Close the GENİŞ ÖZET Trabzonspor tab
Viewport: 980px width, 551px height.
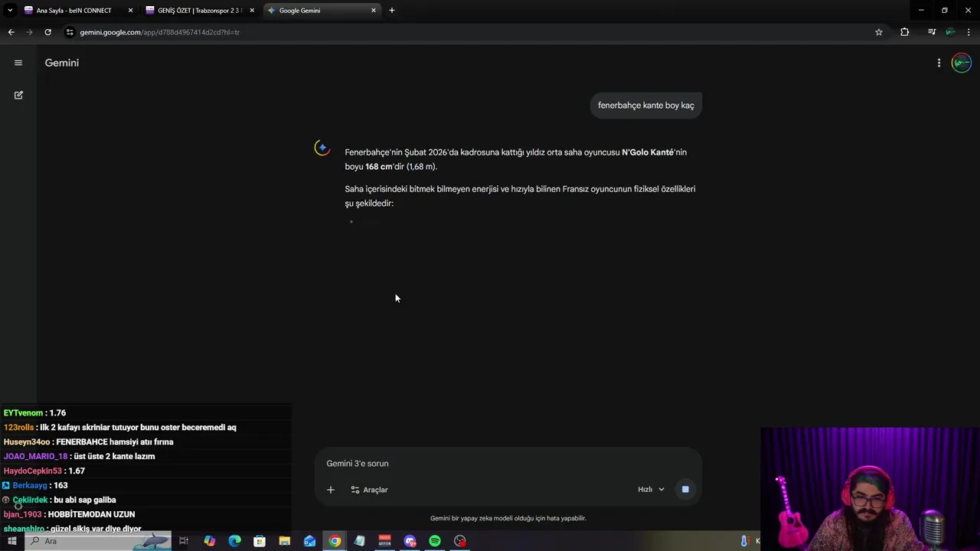pos(252,11)
